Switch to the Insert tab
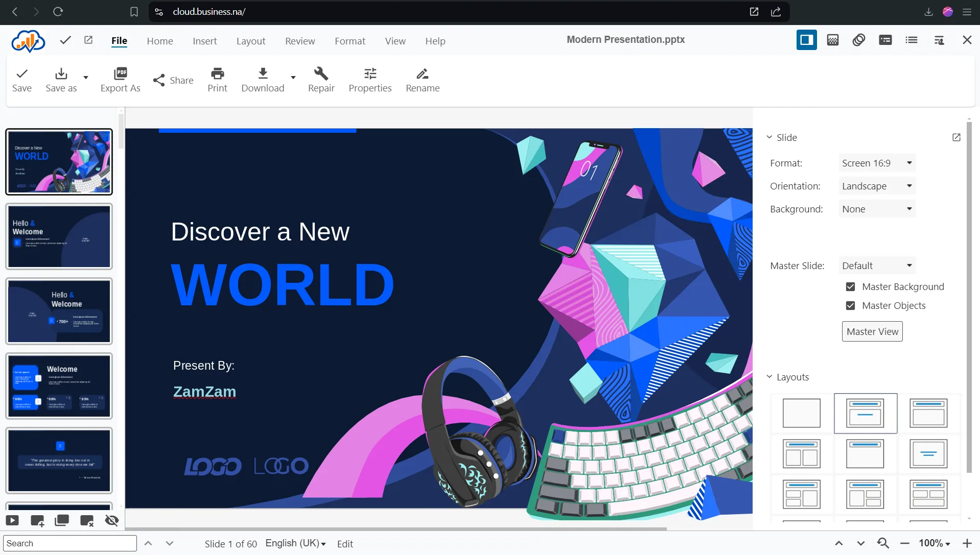Image resolution: width=980 pixels, height=555 pixels. 204,41
